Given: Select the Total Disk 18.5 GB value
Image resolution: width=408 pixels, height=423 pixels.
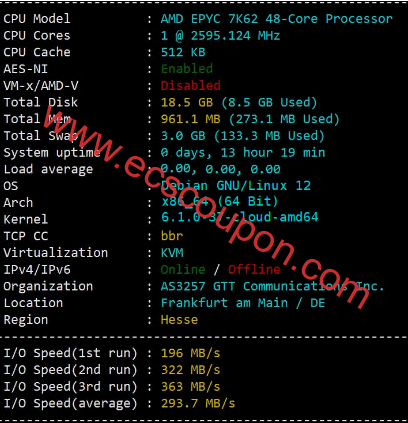Looking at the screenshot, I should click(x=187, y=102).
